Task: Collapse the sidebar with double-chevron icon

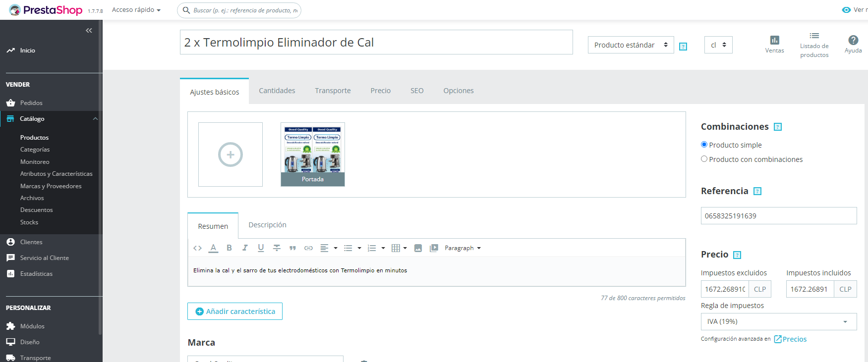Action: [x=89, y=31]
